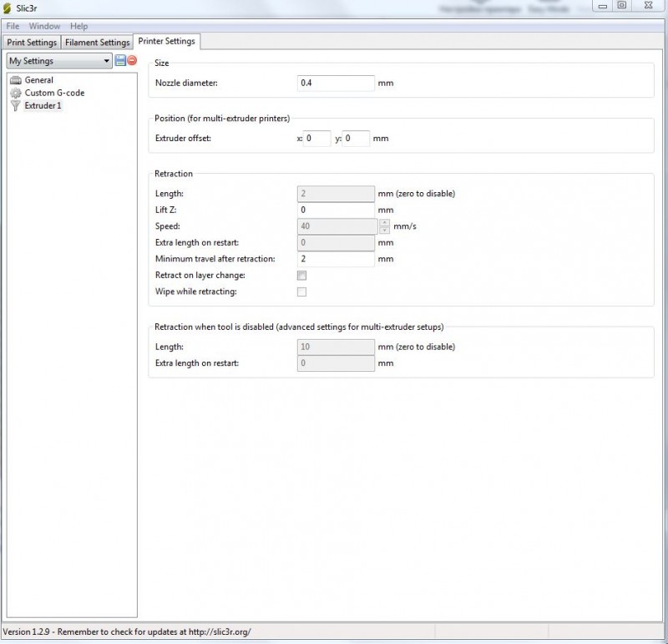
Task: Click the save preset floppy disk icon
Action: [x=120, y=61]
